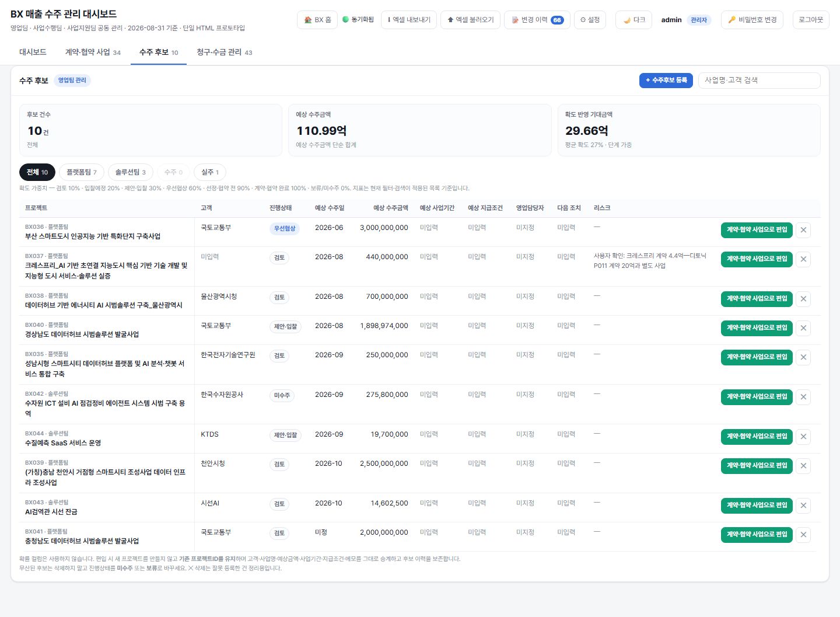The image size is (840, 617).
Task: Click + 수주후보 등록 button
Action: 666,81
